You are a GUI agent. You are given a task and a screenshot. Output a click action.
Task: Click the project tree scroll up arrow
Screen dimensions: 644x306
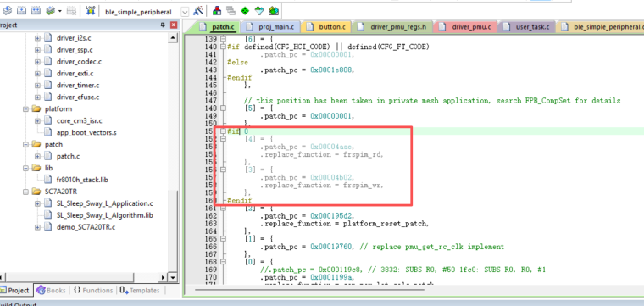point(173,38)
